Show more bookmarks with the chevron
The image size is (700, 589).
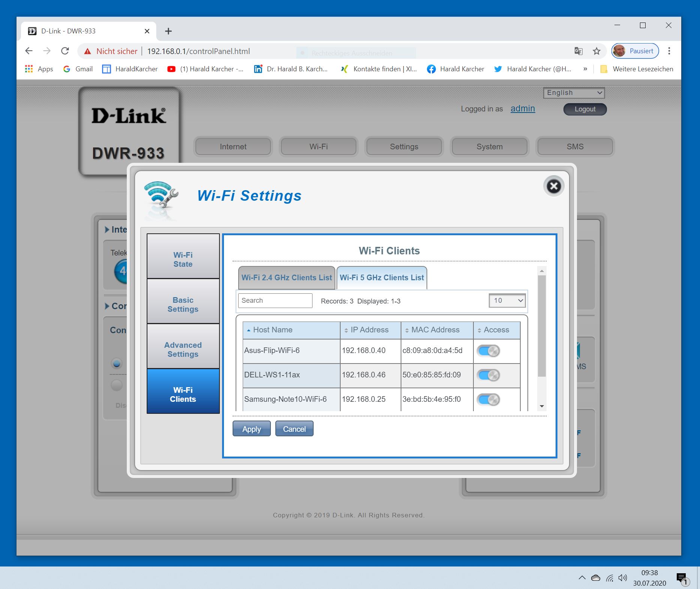click(x=585, y=69)
